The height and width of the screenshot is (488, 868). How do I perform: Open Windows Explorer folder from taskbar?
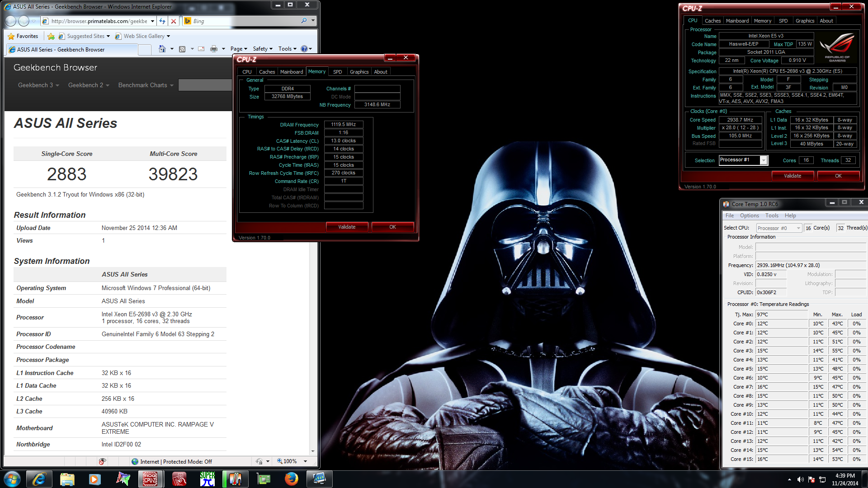[x=67, y=479]
